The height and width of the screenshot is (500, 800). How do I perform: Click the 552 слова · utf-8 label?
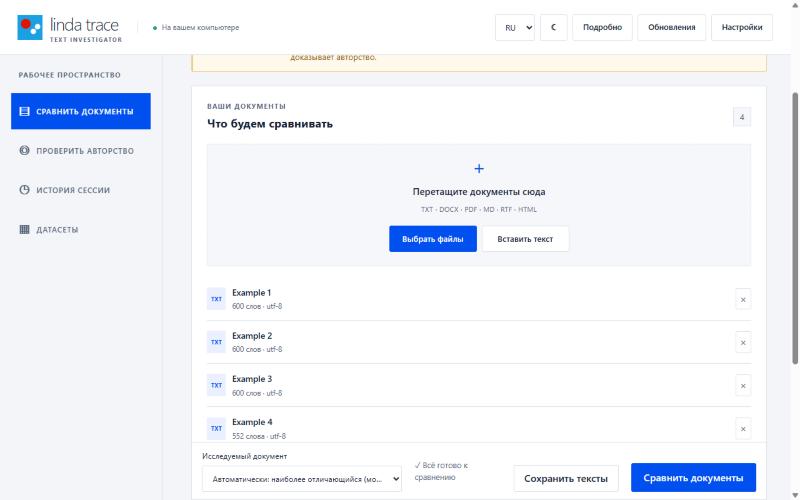(x=259, y=436)
